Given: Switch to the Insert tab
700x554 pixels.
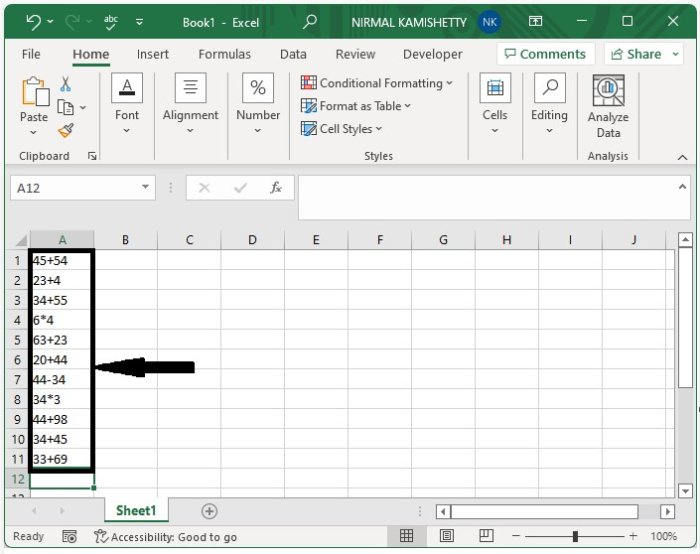Looking at the screenshot, I should click(x=153, y=54).
